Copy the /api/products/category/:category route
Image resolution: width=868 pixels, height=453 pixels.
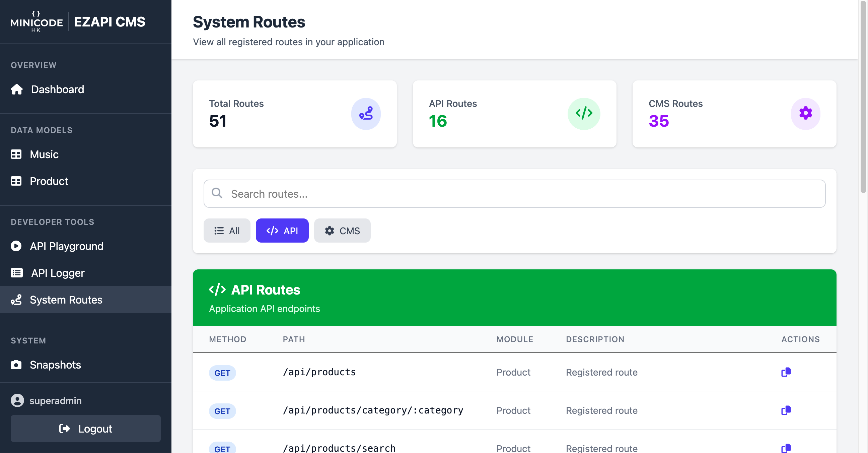786,410
